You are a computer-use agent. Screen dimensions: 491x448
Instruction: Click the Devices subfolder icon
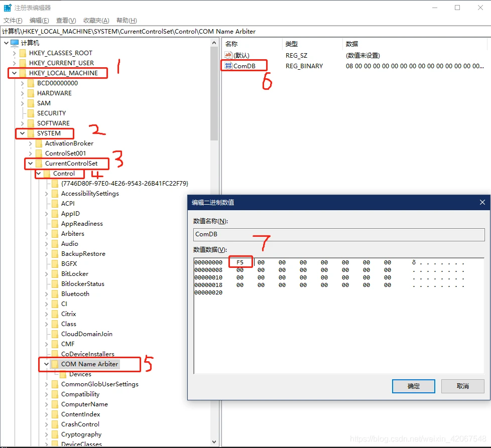(x=63, y=374)
